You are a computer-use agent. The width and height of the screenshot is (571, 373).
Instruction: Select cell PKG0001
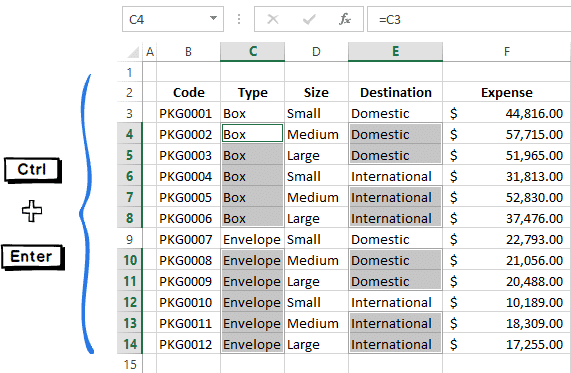point(188,113)
